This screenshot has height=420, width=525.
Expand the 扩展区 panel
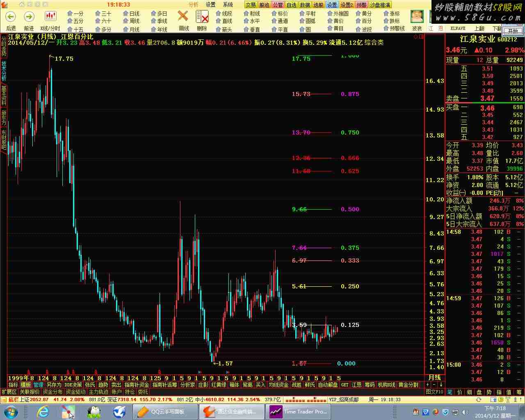(9, 392)
